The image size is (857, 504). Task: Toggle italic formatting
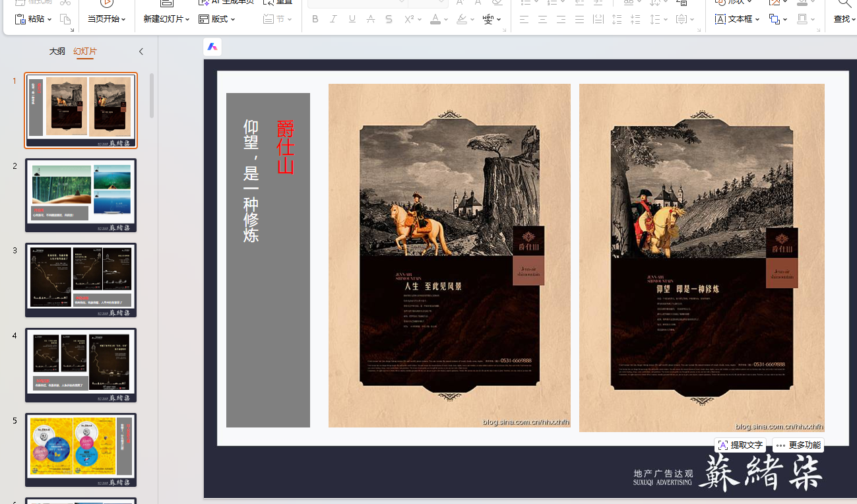click(x=334, y=19)
